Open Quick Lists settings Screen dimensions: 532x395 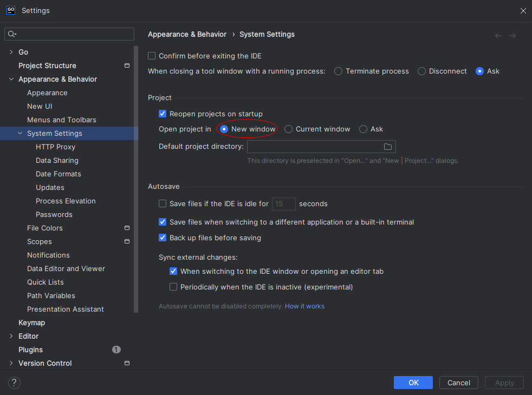click(45, 282)
